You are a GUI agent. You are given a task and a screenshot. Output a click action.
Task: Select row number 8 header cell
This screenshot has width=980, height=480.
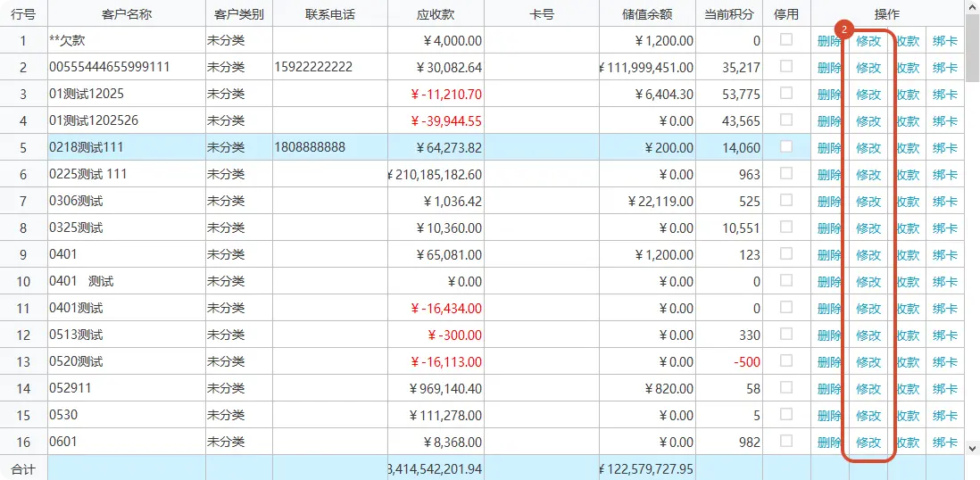click(x=24, y=228)
